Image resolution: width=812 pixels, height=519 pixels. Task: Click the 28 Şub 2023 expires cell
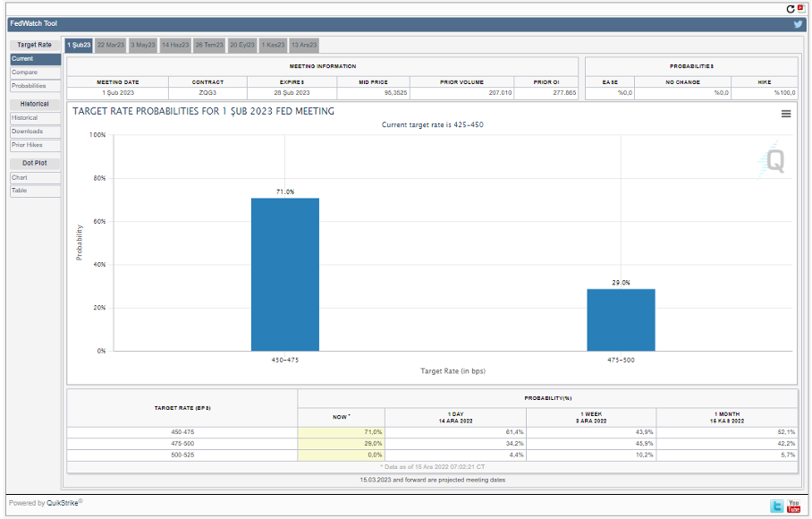point(292,93)
